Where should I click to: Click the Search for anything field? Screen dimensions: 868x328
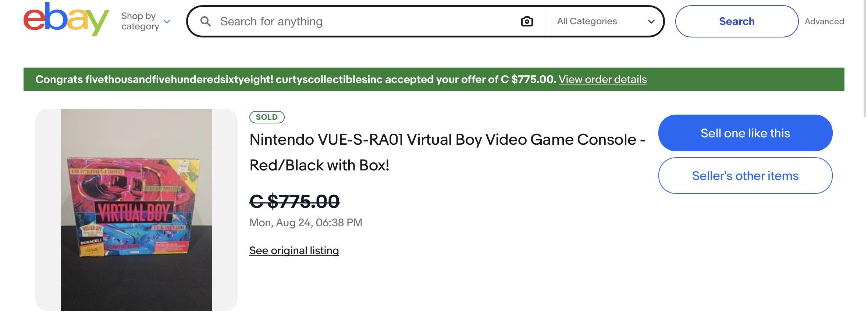pyautogui.click(x=368, y=21)
